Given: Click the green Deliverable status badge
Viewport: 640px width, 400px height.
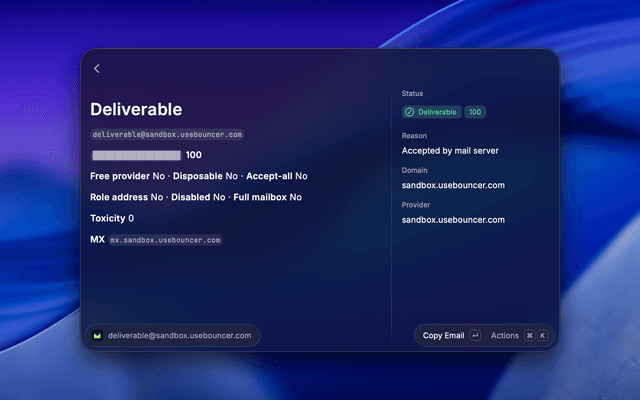Looking at the screenshot, I should (431, 112).
